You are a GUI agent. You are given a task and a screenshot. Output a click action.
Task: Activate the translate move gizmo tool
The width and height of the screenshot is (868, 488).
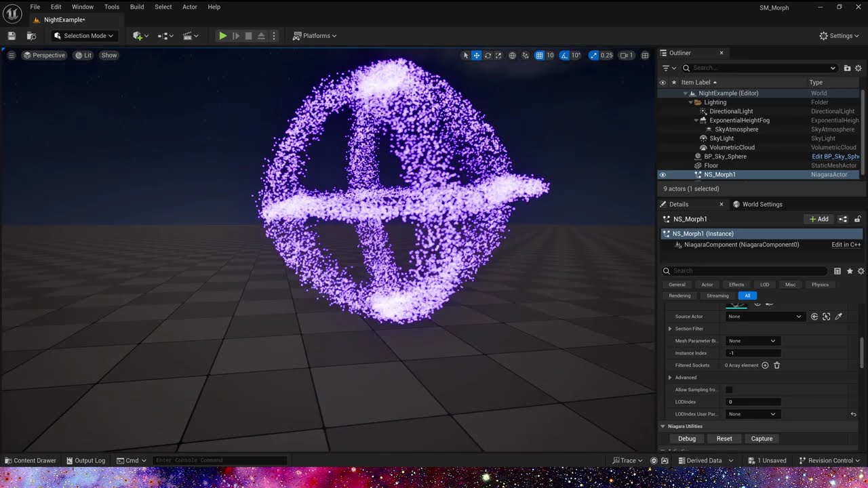tap(477, 56)
